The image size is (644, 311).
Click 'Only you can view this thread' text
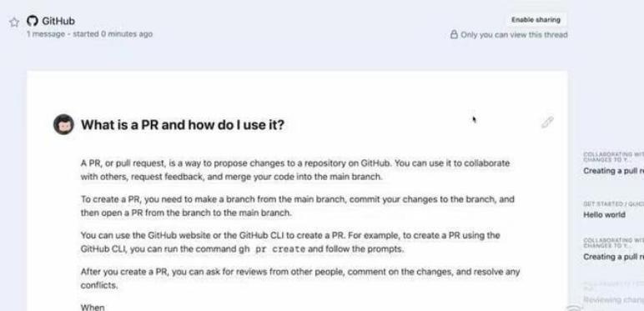point(514,35)
